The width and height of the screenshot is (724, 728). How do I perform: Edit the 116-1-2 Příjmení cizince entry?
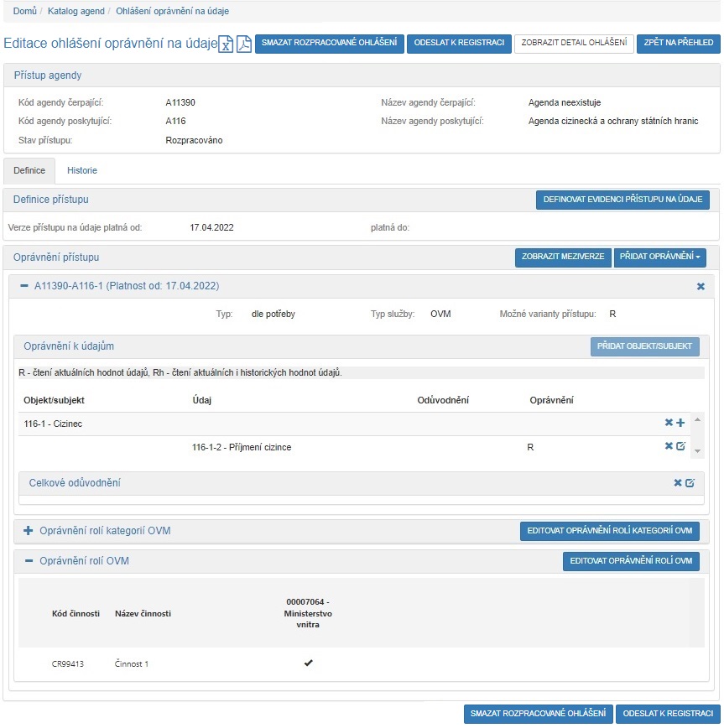(x=680, y=446)
